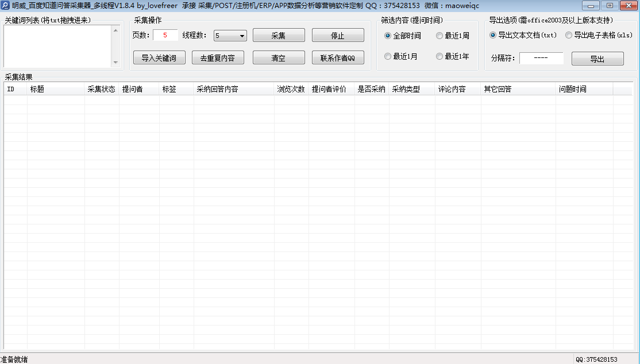Viewport: 640px width, 364px height.
Task: Sort by the ID column header
Action: click(16, 89)
